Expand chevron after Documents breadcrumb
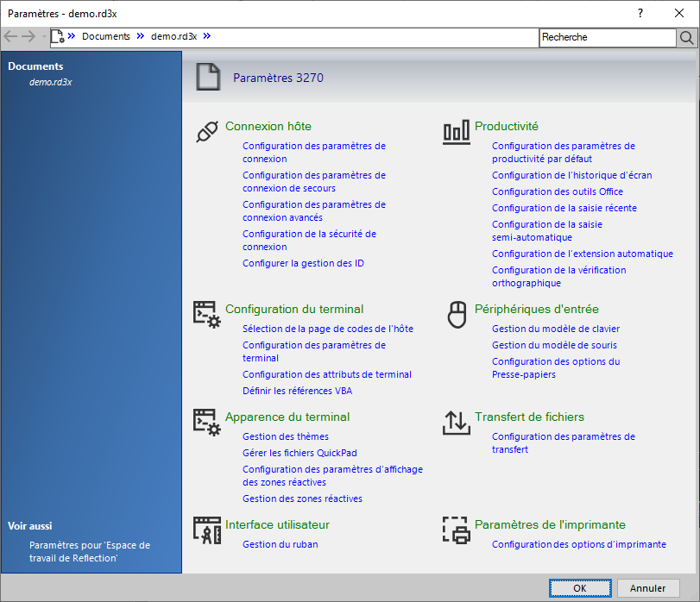The image size is (700, 602). click(141, 36)
